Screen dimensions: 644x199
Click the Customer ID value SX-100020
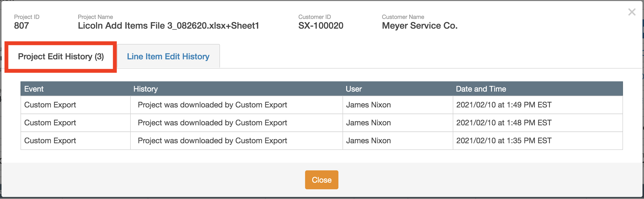pos(321,26)
